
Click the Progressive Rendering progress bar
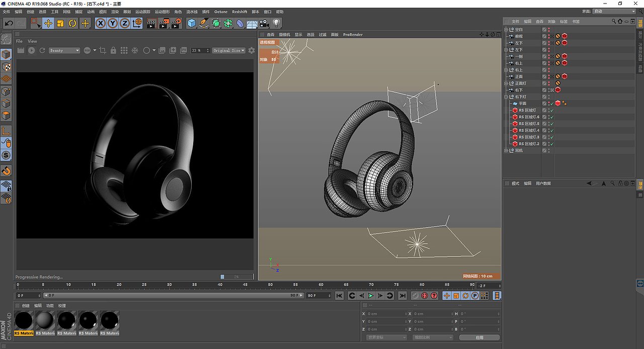click(x=237, y=276)
